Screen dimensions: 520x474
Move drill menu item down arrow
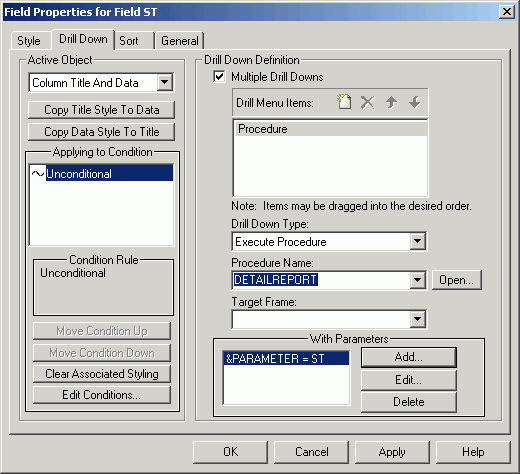pyautogui.click(x=415, y=102)
